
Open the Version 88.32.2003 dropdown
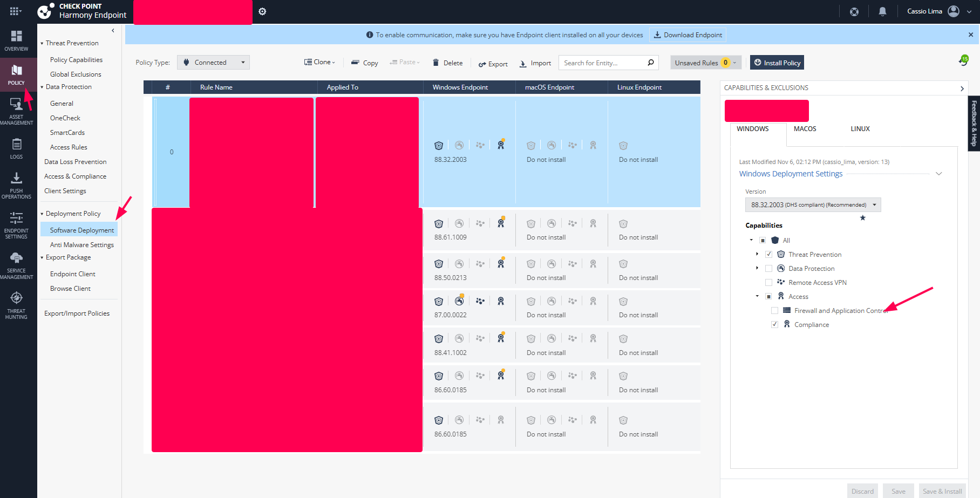pos(812,205)
